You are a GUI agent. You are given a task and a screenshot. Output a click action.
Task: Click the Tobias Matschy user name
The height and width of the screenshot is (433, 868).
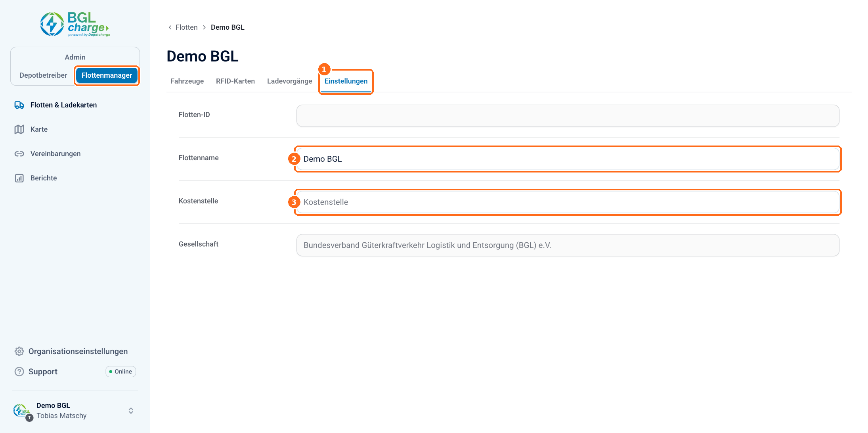(x=61, y=416)
